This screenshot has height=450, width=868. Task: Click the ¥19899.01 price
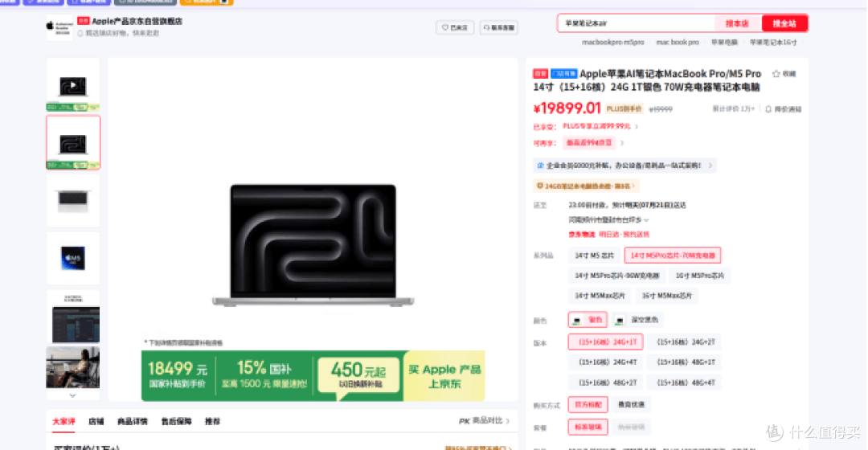coord(567,108)
